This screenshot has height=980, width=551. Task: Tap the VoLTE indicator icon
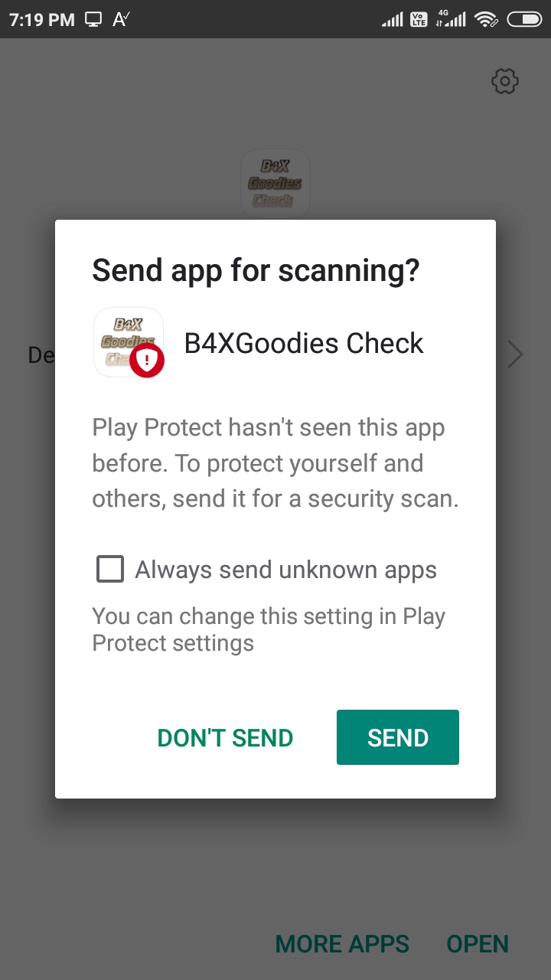(419, 20)
